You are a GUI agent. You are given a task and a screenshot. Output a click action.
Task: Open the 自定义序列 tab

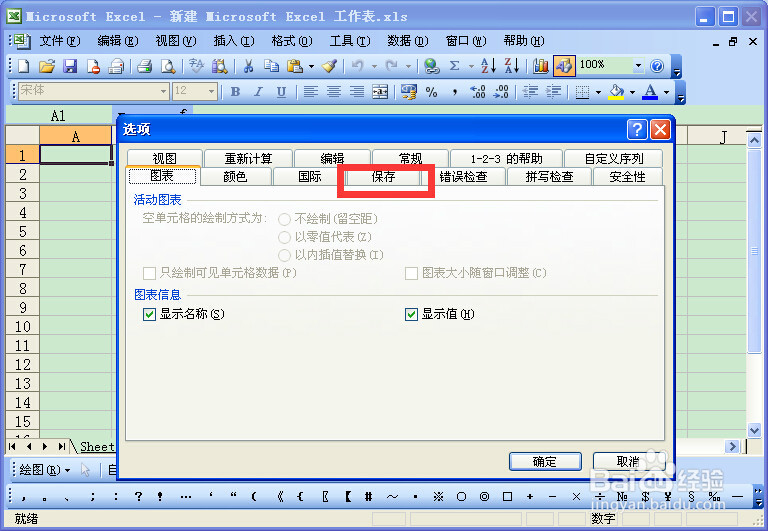[614, 158]
